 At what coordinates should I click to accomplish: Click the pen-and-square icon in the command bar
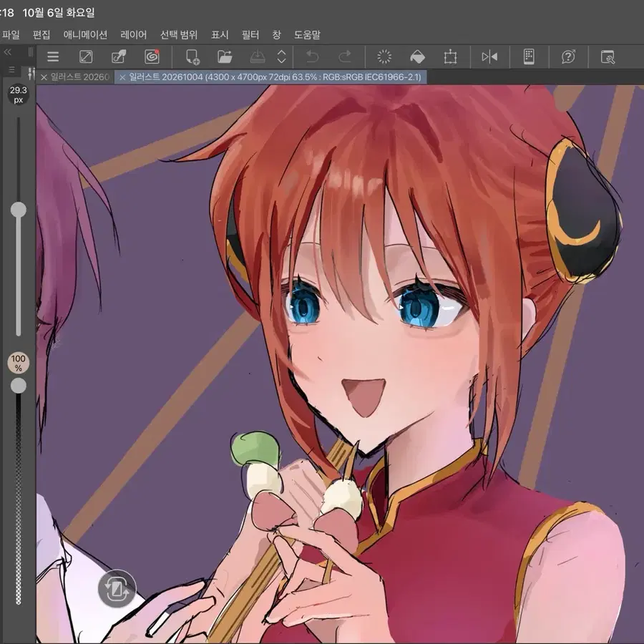119,57
